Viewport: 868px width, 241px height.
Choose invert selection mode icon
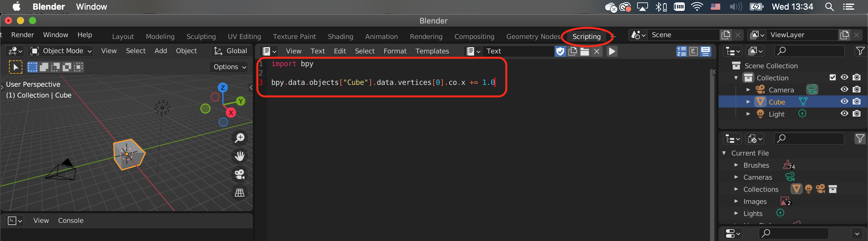pyautogui.click(x=67, y=67)
